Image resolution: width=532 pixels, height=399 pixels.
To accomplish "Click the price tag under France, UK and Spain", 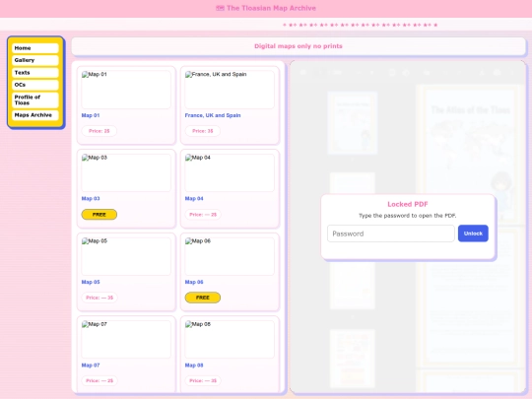I will [x=203, y=131].
